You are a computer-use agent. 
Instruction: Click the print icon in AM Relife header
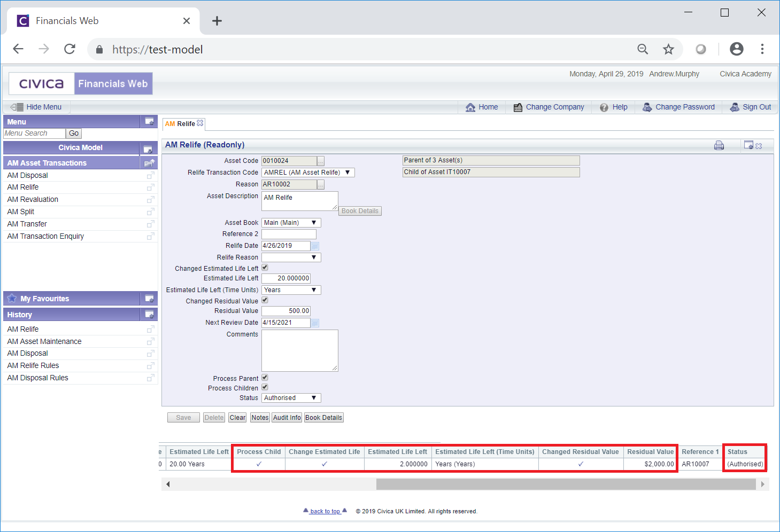coord(719,145)
